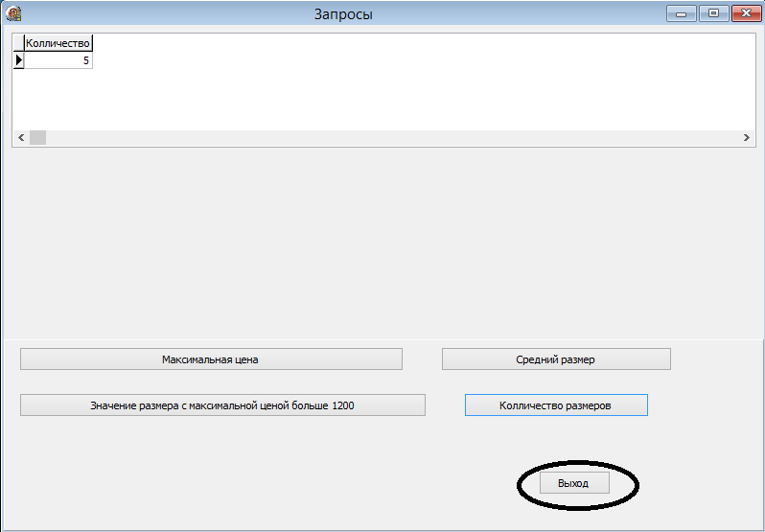Click the black row indicator arrow in the grid
Screen dimensions: 765x532
coord(18,60)
